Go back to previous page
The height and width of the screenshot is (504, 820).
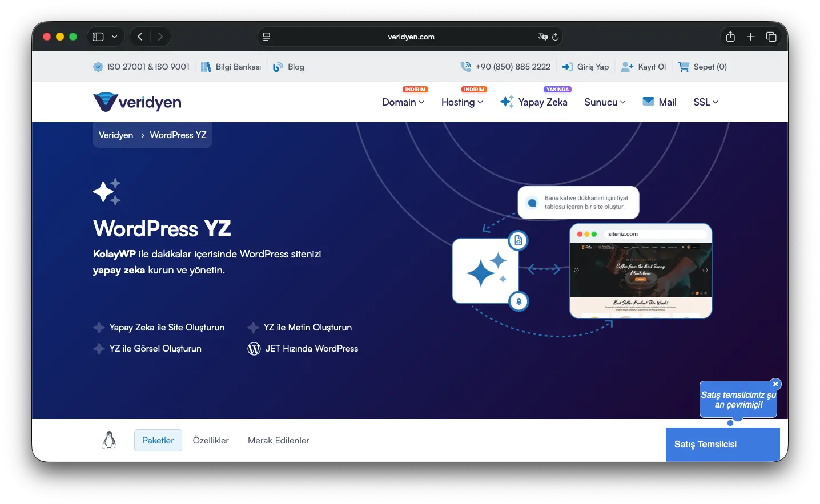(140, 37)
